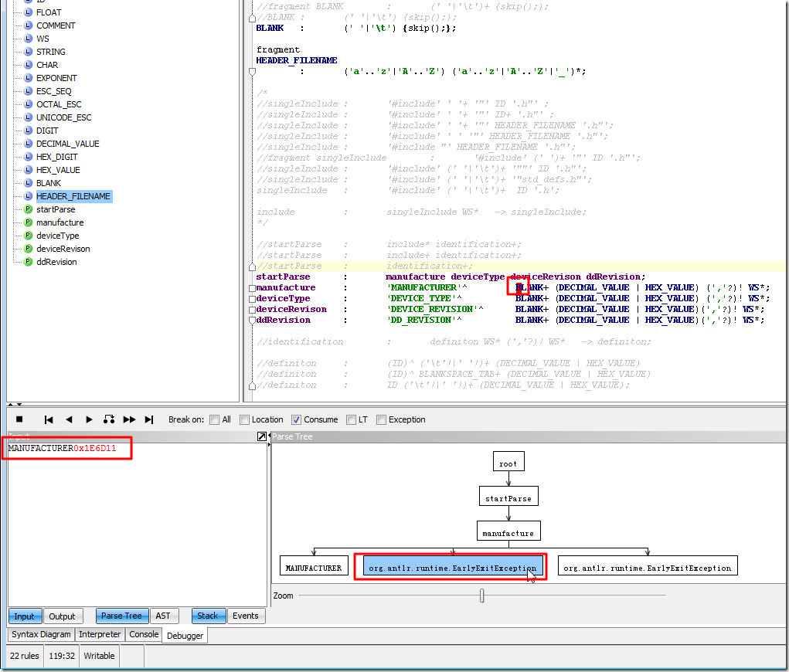Select startParse rule in rules list
This screenshot has width=789, height=672.
[x=56, y=209]
